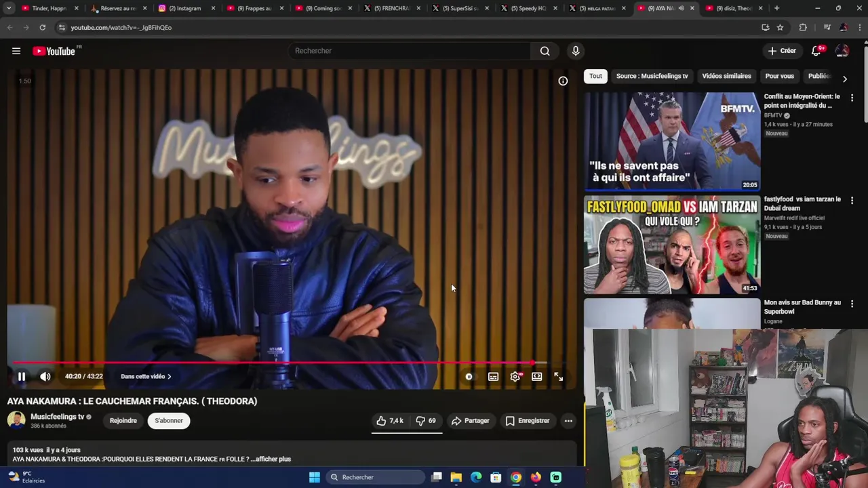Like the video with 7,4 k likes
The height and width of the screenshot is (488, 868).
(390, 421)
